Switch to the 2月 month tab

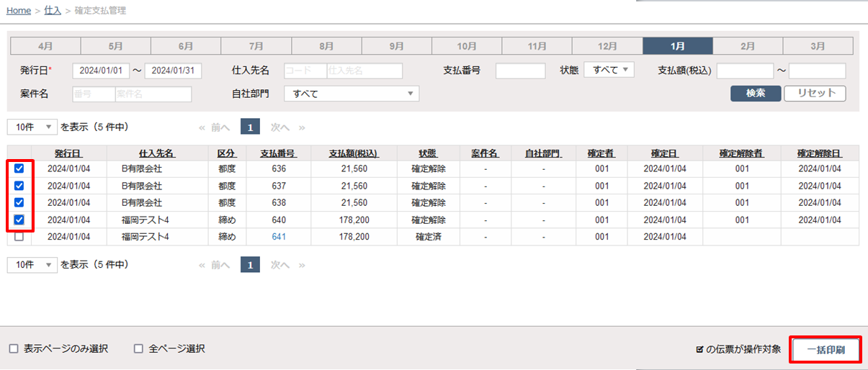(x=748, y=46)
